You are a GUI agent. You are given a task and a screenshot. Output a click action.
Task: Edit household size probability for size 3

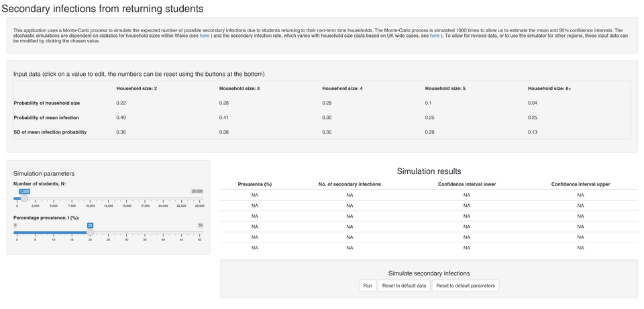coord(224,103)
